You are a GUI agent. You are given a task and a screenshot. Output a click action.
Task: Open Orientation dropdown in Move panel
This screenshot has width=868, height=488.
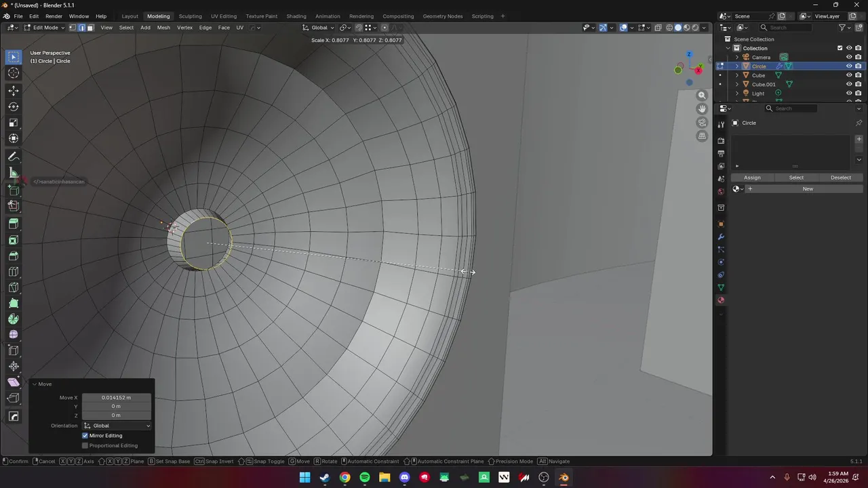(117, 426)
